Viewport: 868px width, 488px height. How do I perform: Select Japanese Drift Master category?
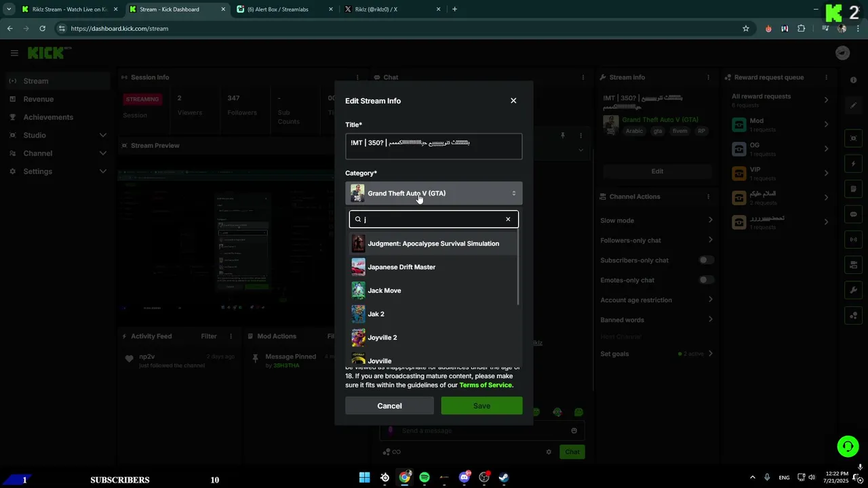coord(433,267)
